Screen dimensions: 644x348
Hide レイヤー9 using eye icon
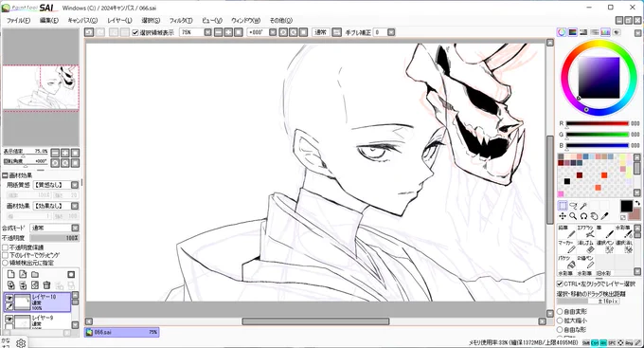9,320
